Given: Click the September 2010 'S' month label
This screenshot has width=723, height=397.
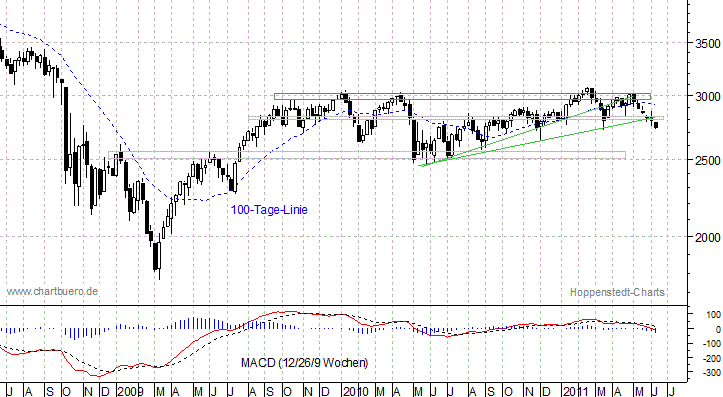Looking at the screenshot, I should tap(491, 392).
